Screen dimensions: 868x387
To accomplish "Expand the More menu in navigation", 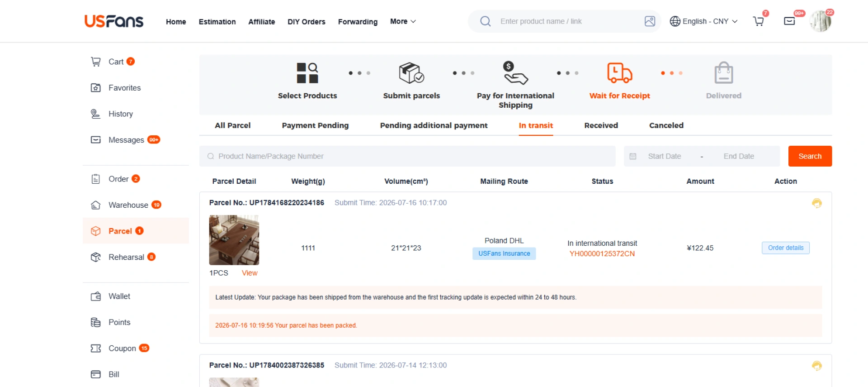I will [403, 21].
